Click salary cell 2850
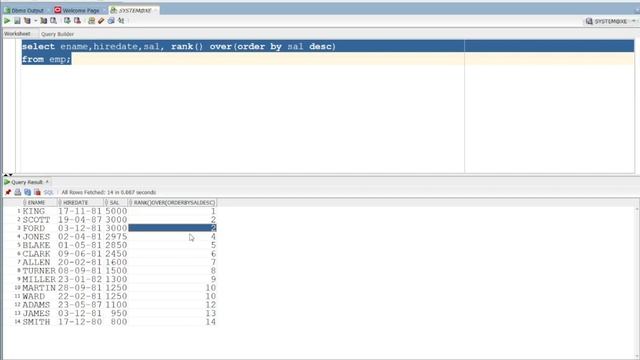 (x=116, y=245)
